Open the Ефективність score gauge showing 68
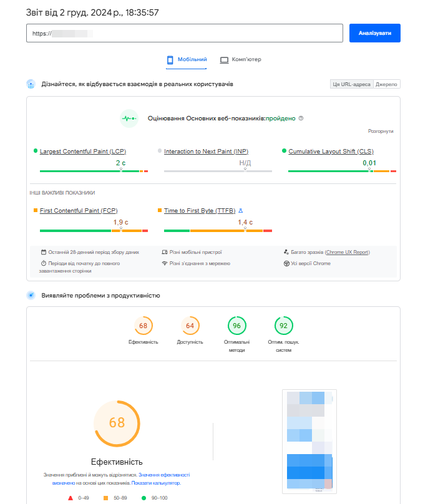Screen dimensions: 443x504 (143, 326)
